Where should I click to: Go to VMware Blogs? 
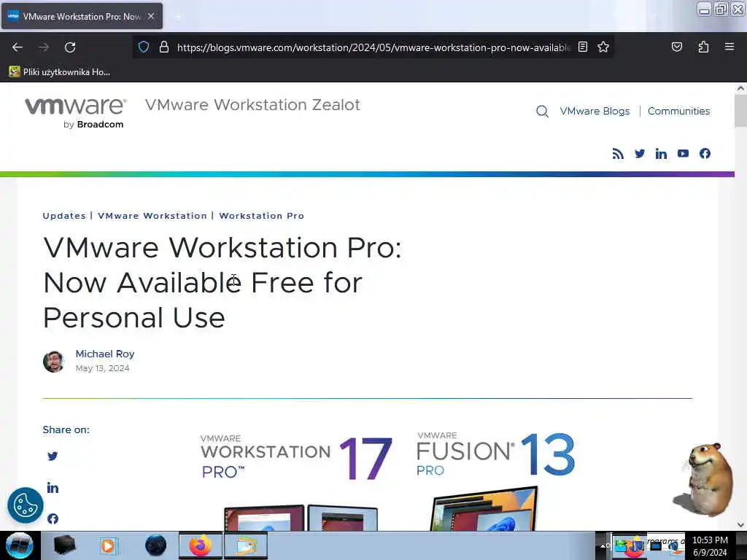click(595, 111)
